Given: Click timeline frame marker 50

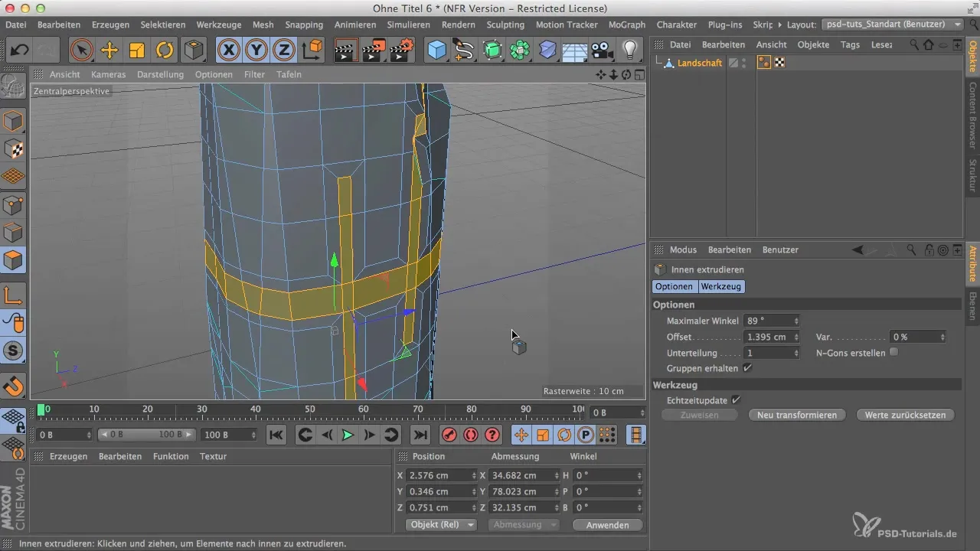Looking at the screenshot, I should pos(310,409).
